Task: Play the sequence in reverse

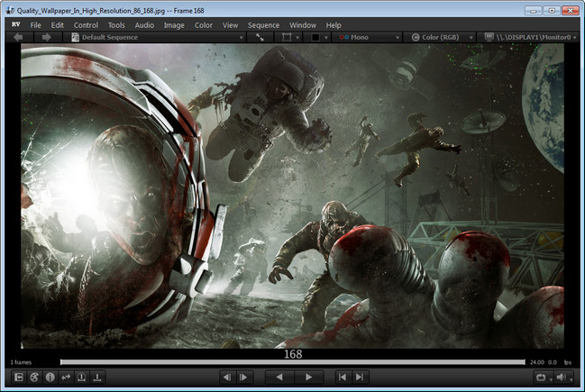Action: coord(279,377)
